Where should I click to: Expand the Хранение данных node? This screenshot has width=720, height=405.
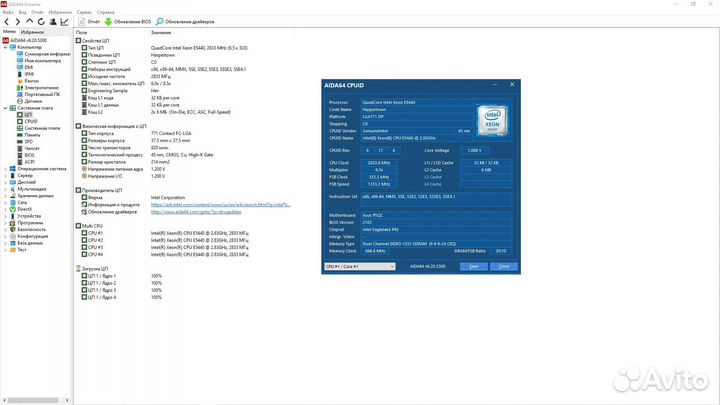pos(6,196)
